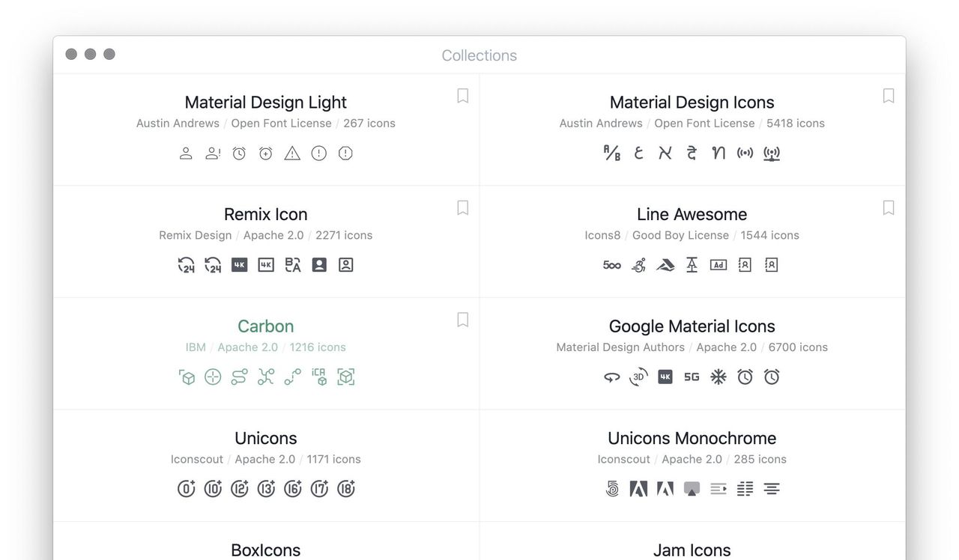959x560 pixels.
Task: Bookmark the Remix Icon collection
Action: (463, 207)
